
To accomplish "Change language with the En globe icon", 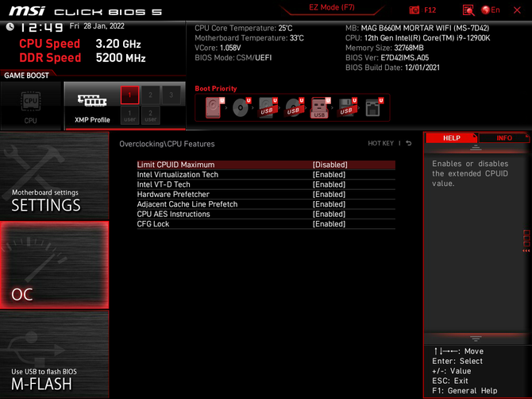I will [x=491, y=10].
